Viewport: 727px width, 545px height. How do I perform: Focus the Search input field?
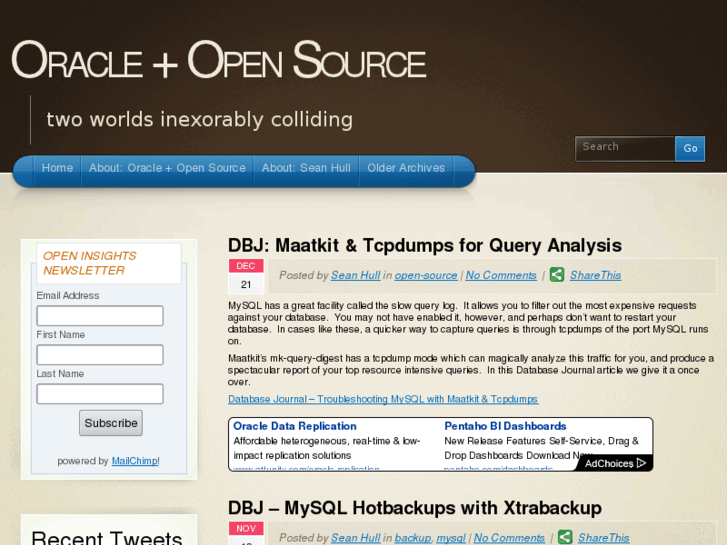click(625, 148)
